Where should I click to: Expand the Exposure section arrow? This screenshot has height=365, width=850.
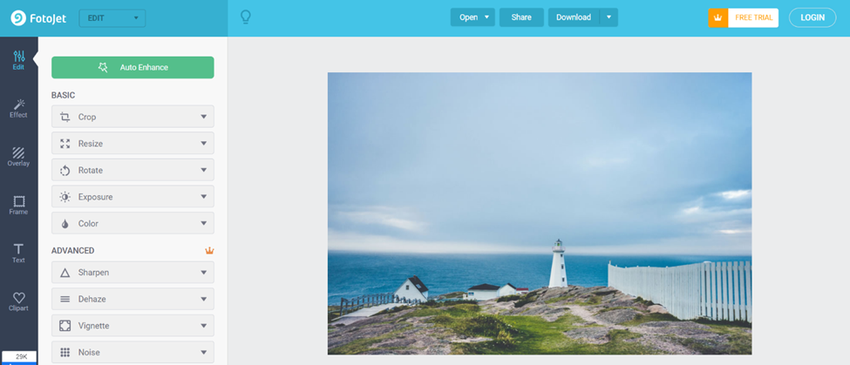204,196
